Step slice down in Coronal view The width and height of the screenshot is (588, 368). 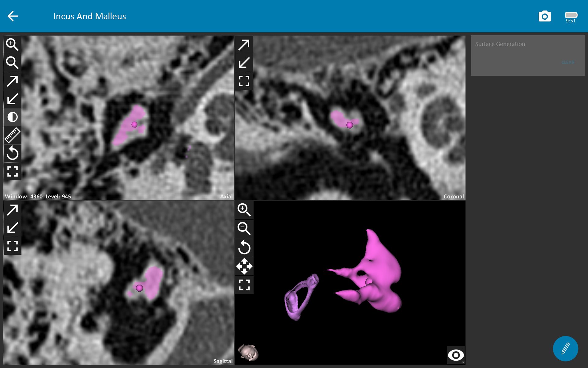point(244,63)
